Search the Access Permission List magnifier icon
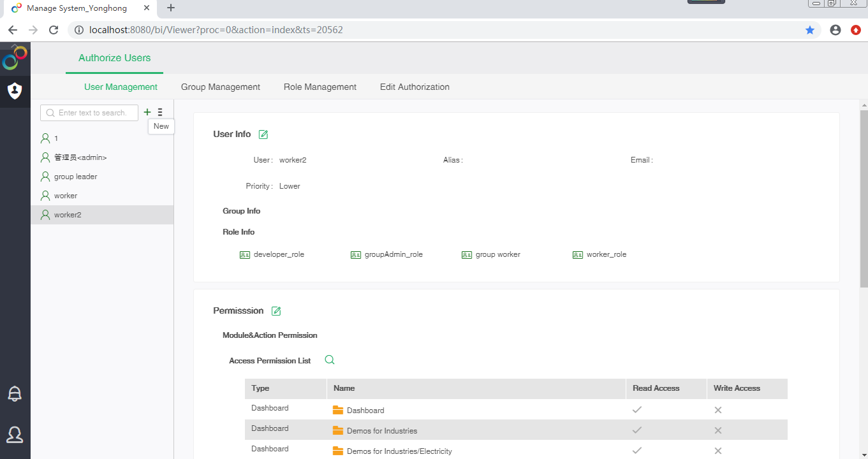 pyautogui.click(x=330, y=360)
